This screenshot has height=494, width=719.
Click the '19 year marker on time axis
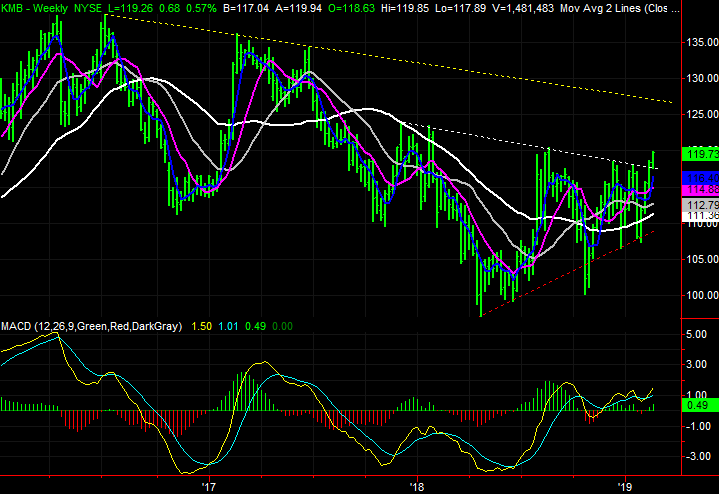click(x=624, y=486)
